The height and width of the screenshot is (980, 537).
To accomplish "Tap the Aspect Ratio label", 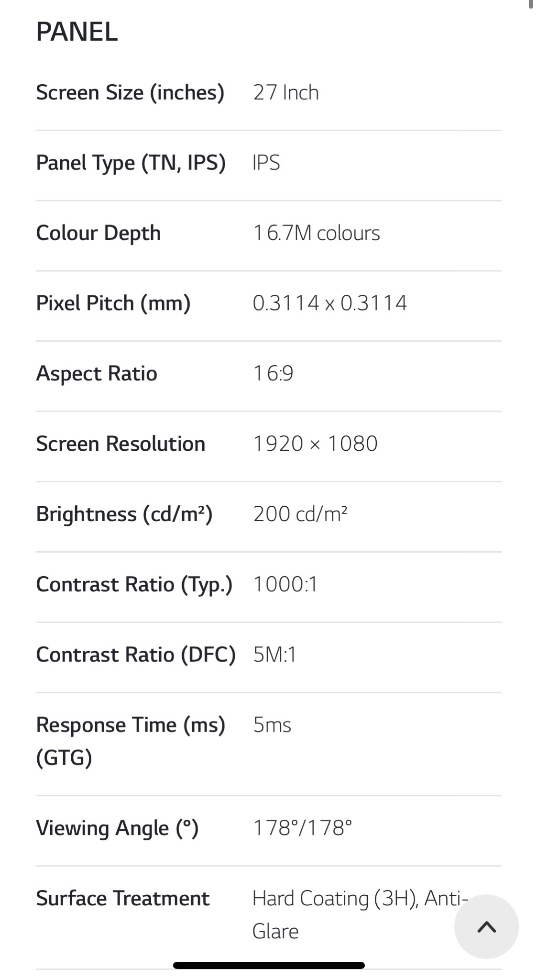I will [97, 373].
